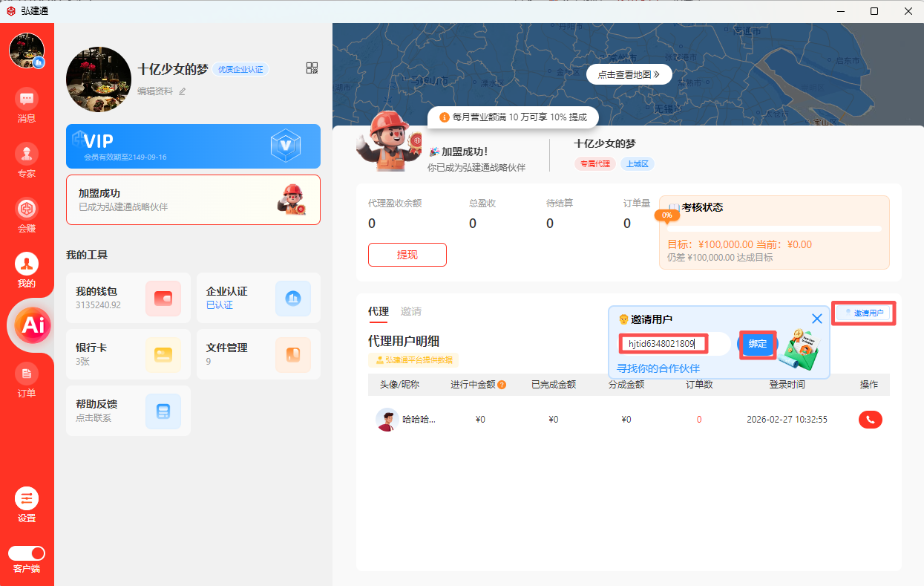The height and width of the screenshot is (586, 924).
Task: Close the 邀请用户 invite popup
Action: coord(817,319)
